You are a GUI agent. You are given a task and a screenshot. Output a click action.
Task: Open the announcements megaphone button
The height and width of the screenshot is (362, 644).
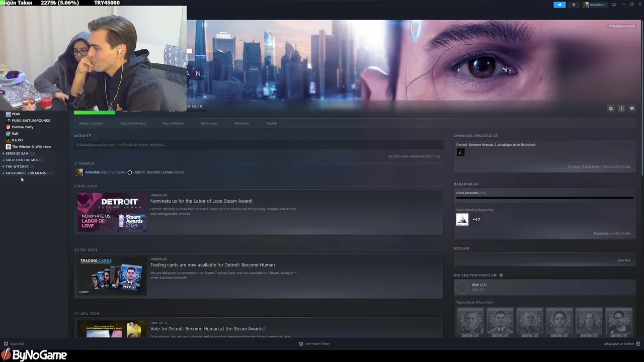point(559,5)
